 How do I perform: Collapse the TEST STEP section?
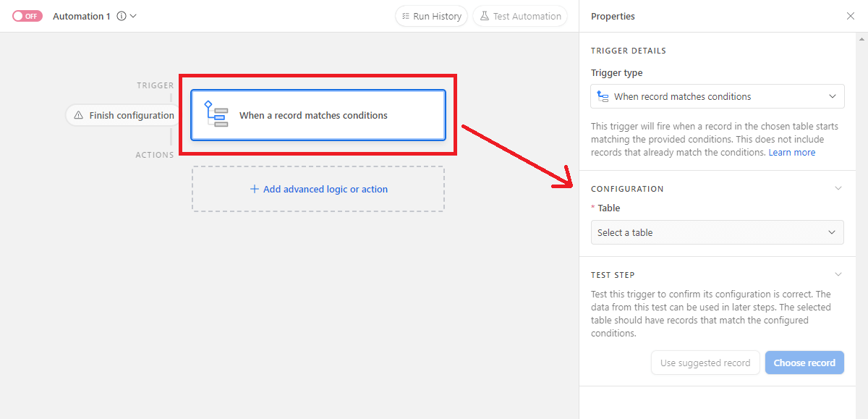(838, 274)
